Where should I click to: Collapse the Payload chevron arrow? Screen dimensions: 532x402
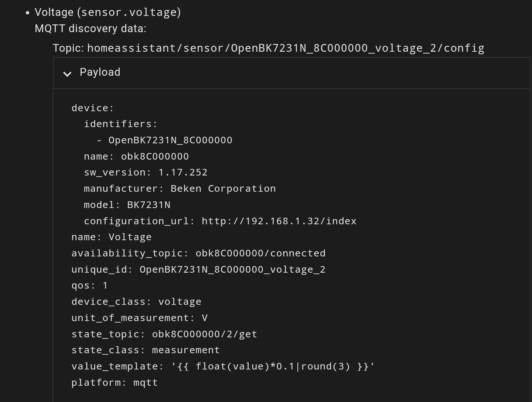pyautogui.click(x=67, y=74)
